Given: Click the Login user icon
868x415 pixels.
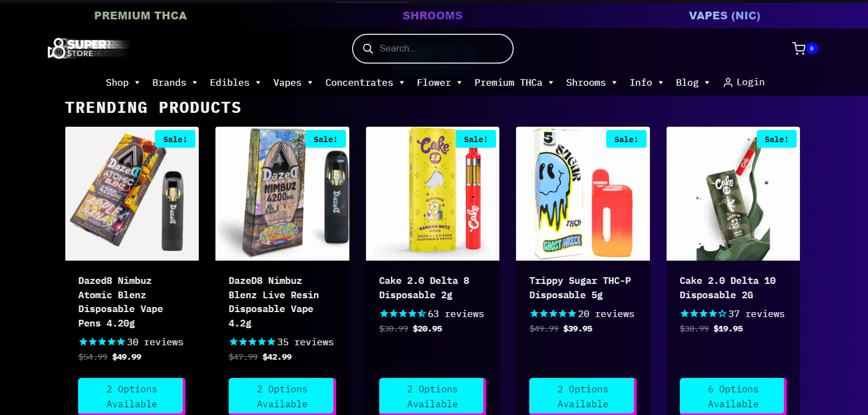Looking at the screenshot, I should coord(728,82).
